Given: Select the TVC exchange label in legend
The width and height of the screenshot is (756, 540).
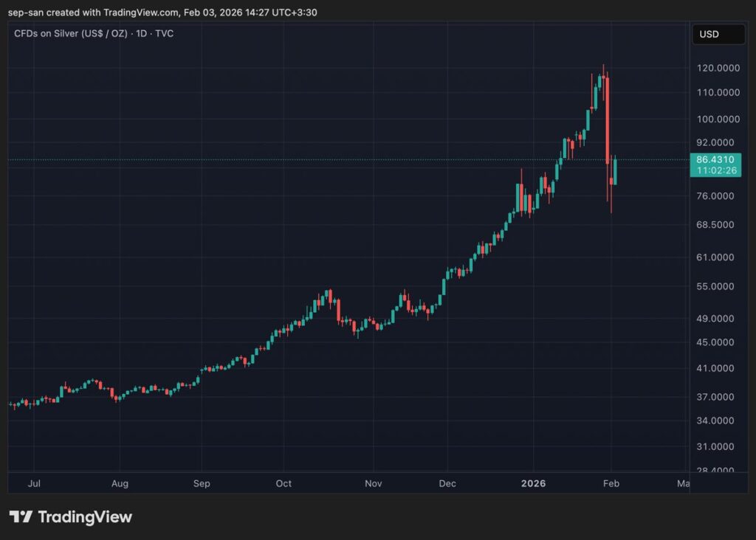Looking at the screenshot, I should (165, 33).
